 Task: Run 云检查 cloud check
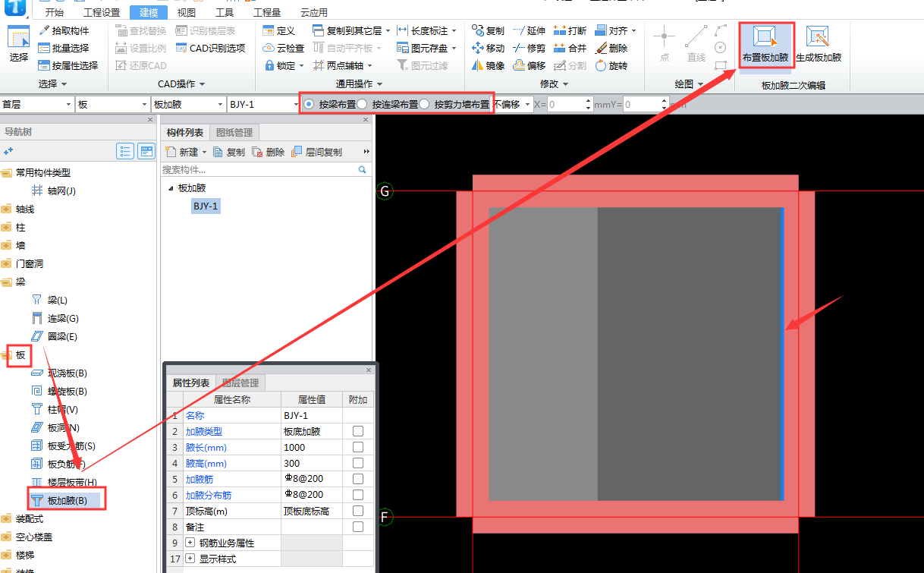click(283, 48)
